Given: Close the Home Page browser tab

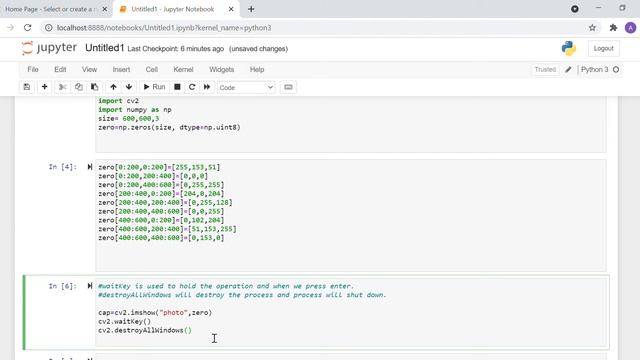Looking at the screenshot, I should pos(104,9).
